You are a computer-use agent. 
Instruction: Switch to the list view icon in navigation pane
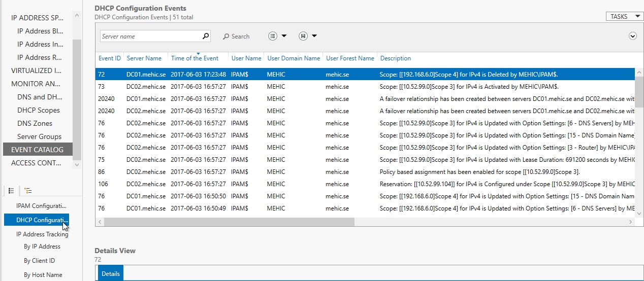pyautogui.click(x=11, y=191)
